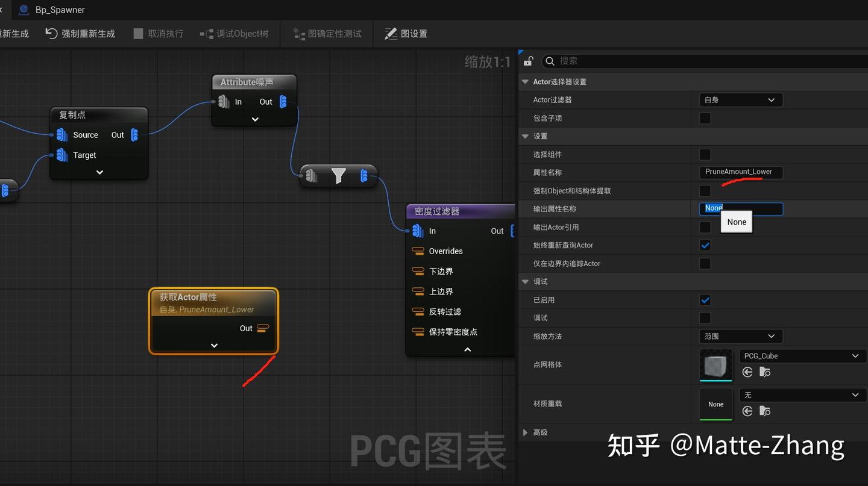The height and width of the screenshot is (486, 868).
Task: Check the 包含子项 checkbox
Action: [x=705, y=118]
